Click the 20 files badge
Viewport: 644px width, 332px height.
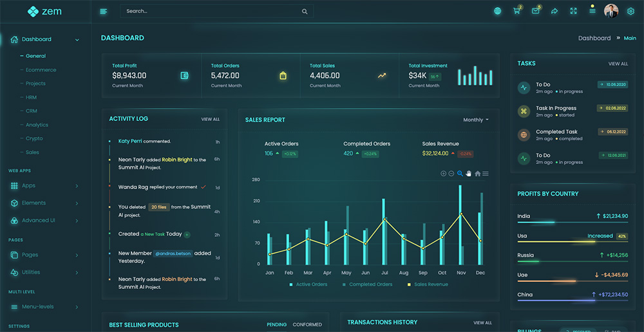(159, 207)
